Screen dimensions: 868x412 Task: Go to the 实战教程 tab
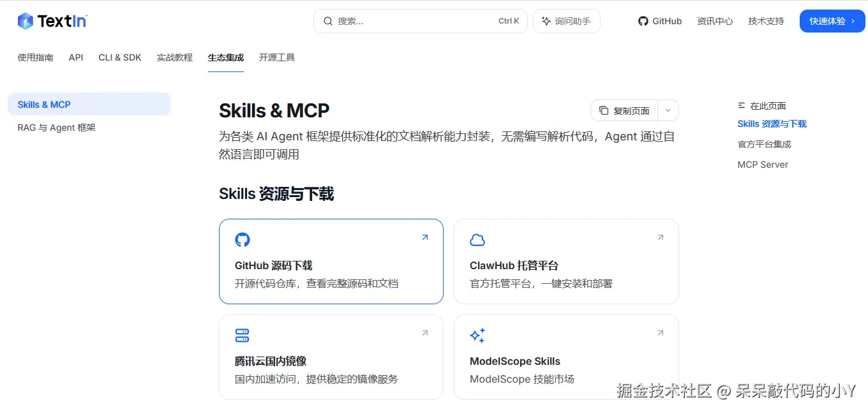[175, 57]
